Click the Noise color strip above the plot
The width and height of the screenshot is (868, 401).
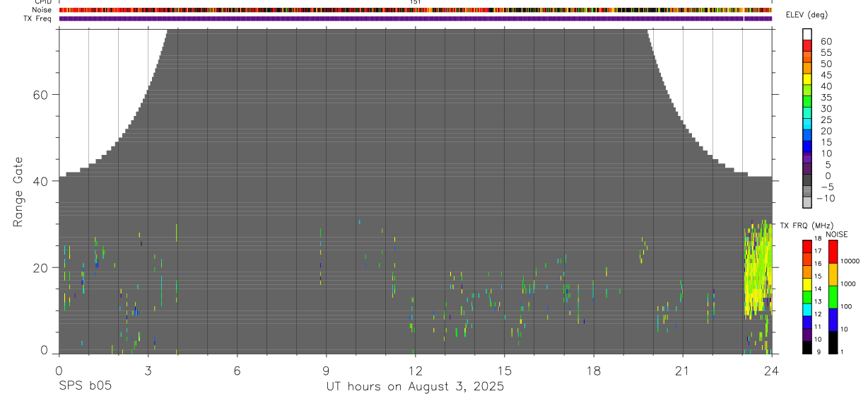tap(415, 10)
